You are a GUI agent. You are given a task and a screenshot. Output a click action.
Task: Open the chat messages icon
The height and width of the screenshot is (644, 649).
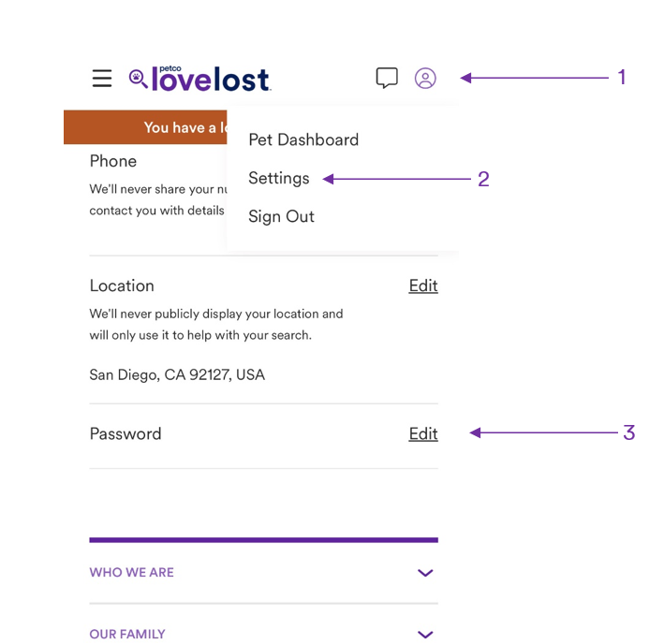[387, 78]
